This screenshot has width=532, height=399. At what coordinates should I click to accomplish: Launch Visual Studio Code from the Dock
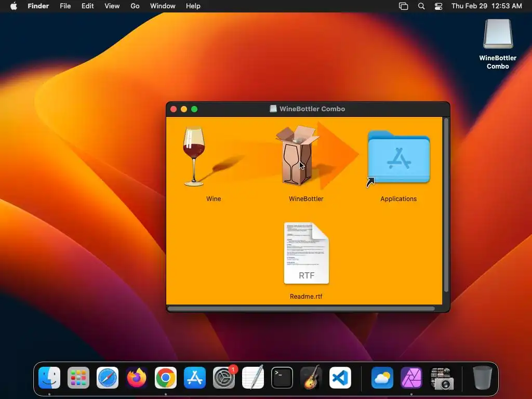340,378
